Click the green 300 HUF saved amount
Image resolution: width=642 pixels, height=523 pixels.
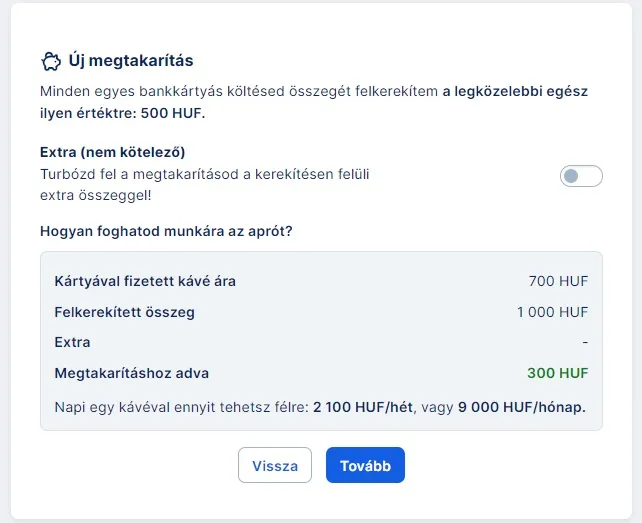tap(557, 373)
